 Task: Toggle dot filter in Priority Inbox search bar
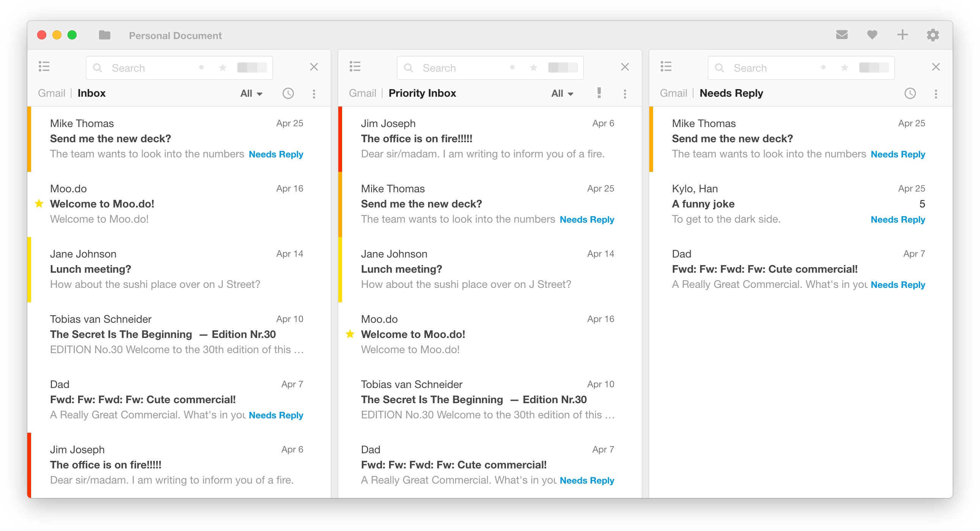click(x=512, y=68)
